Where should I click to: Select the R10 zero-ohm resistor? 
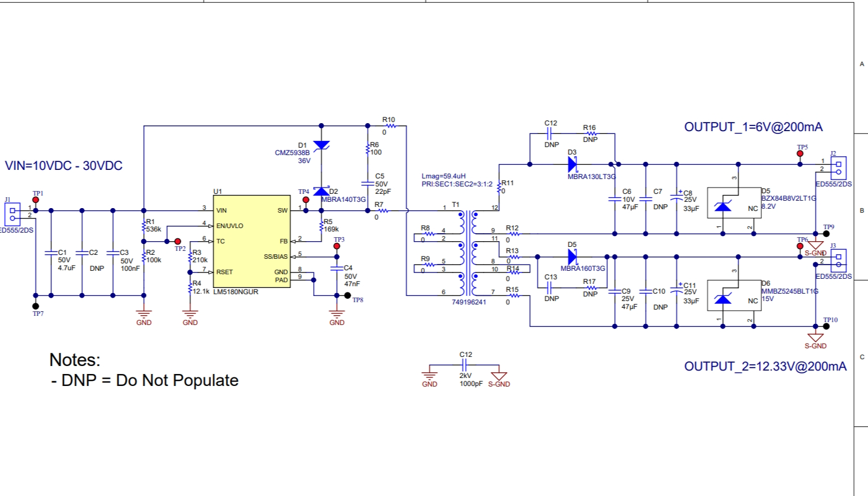pyautogui.click(x=391, y=126)
